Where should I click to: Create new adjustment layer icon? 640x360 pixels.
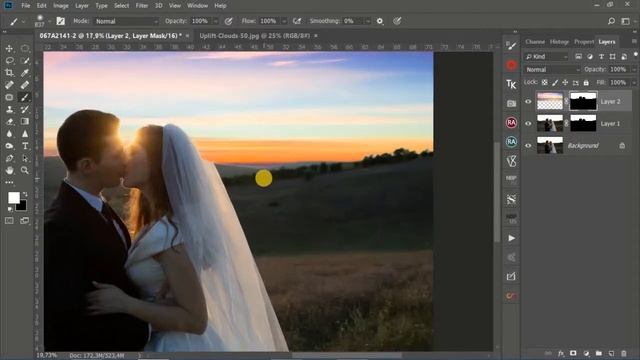tap(586, 353)
